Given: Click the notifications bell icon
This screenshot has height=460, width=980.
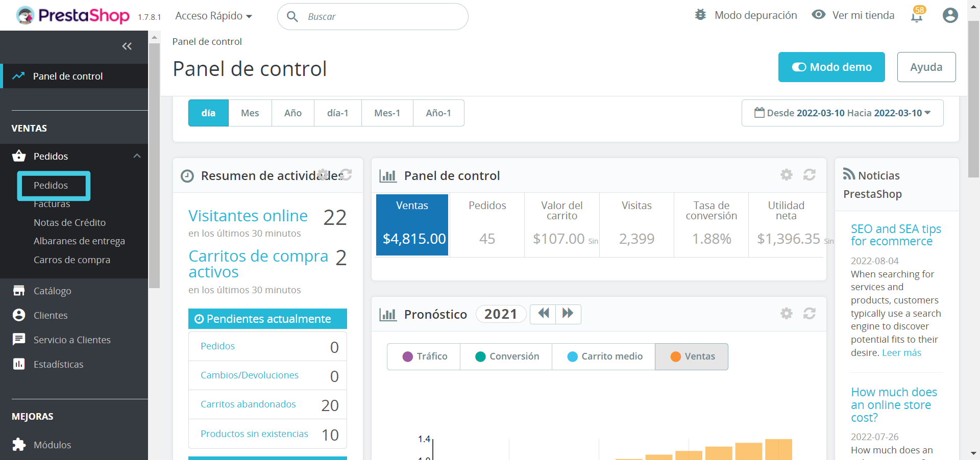Looking at the screenshot, I should tap(917, 16).
